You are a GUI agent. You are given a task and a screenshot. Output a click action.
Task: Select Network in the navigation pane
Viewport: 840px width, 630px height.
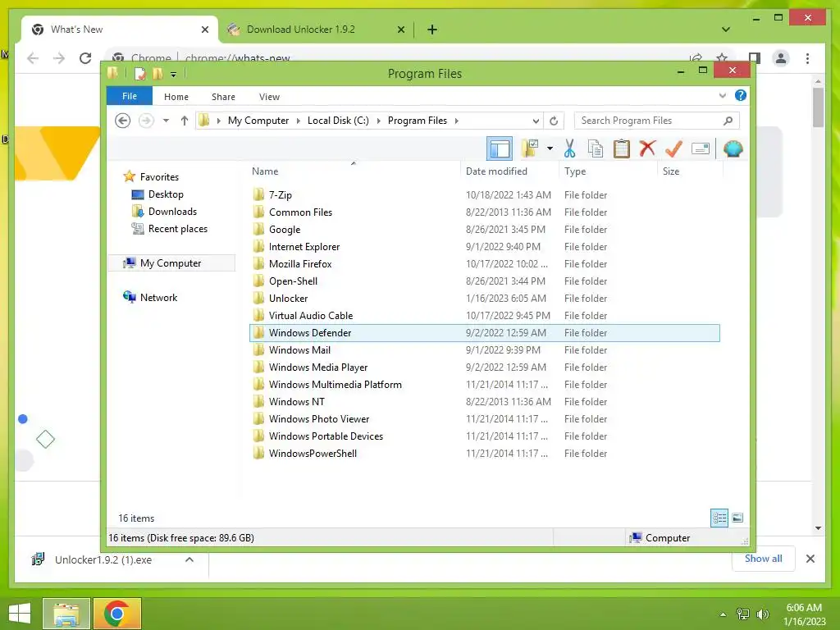coord(158,297)
